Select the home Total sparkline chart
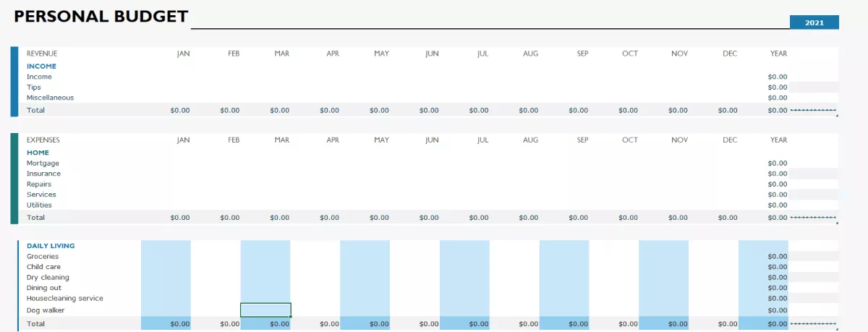 coord(814,217)
